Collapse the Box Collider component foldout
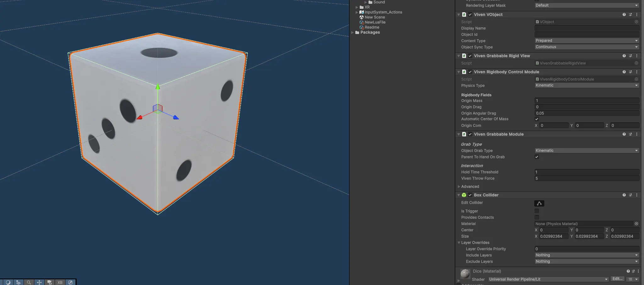644x285 pixels. 459,195
